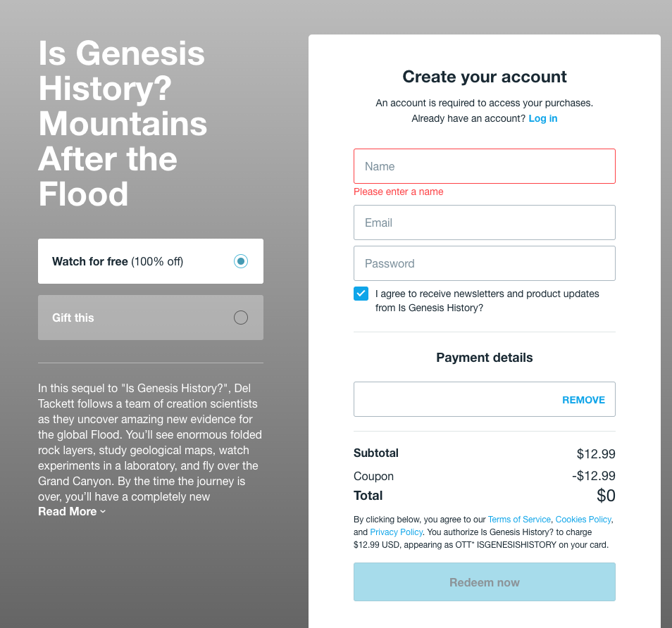Remove the applied coupon via REMOVE
Image resolution: width=672 pixels, height=628 pixels.
[583, 400]
